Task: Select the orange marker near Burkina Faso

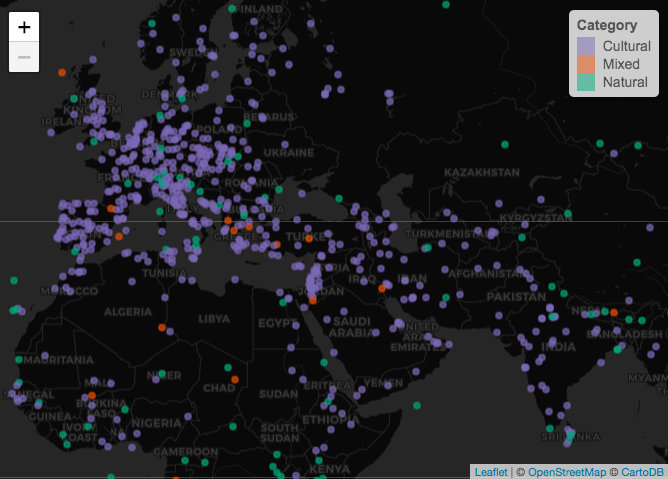Action: (91, 396)
